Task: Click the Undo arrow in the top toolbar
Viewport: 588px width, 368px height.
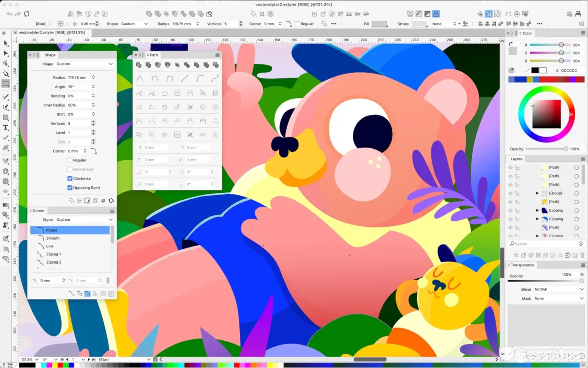Action: [x=10, y=14]
